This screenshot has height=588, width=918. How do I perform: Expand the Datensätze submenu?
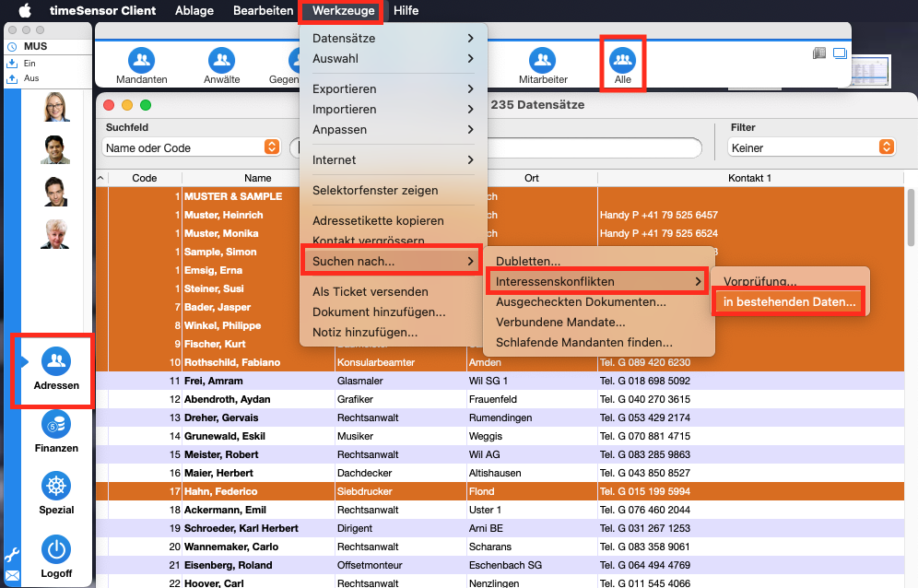coord(393,38)
